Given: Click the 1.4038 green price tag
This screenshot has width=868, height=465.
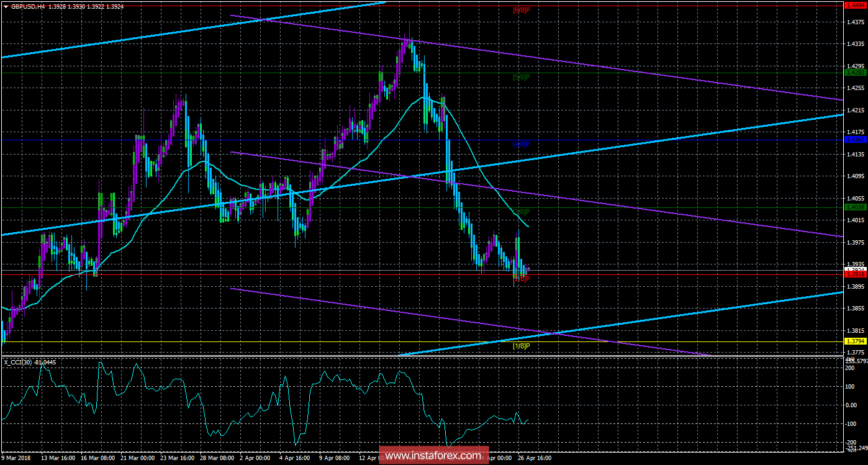Looking at the screenshot, I should coord(855,207).
